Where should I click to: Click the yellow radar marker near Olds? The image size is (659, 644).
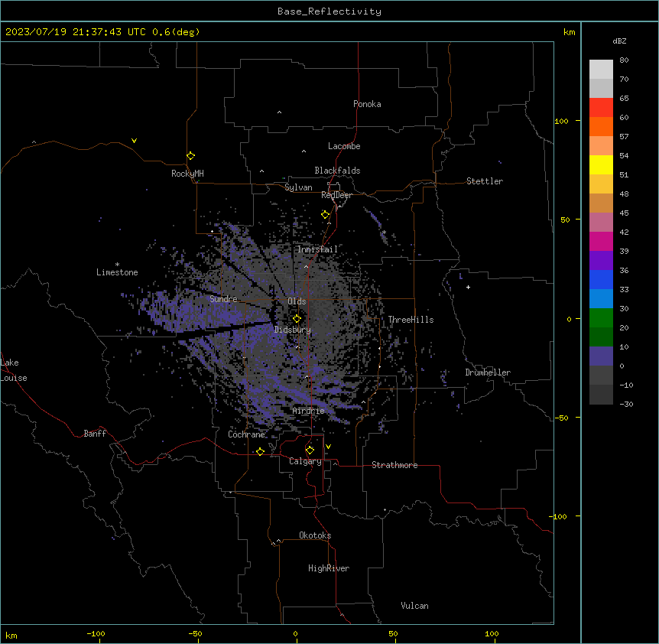pyautogui.click(x=297, y=319)
